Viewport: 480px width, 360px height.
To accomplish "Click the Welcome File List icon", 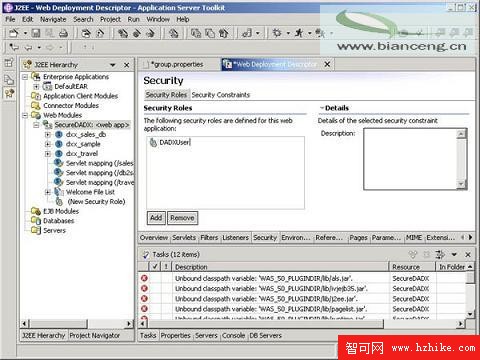I will [59, 192].
